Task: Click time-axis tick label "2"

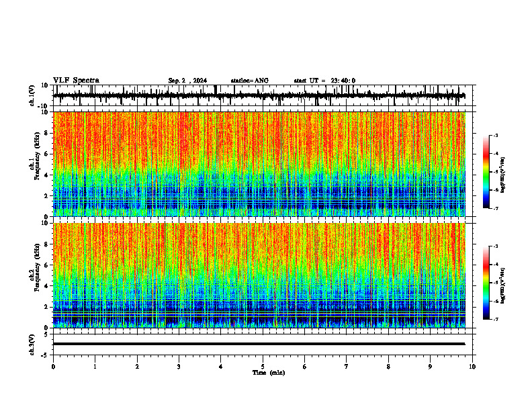Action: click(137, 367)
